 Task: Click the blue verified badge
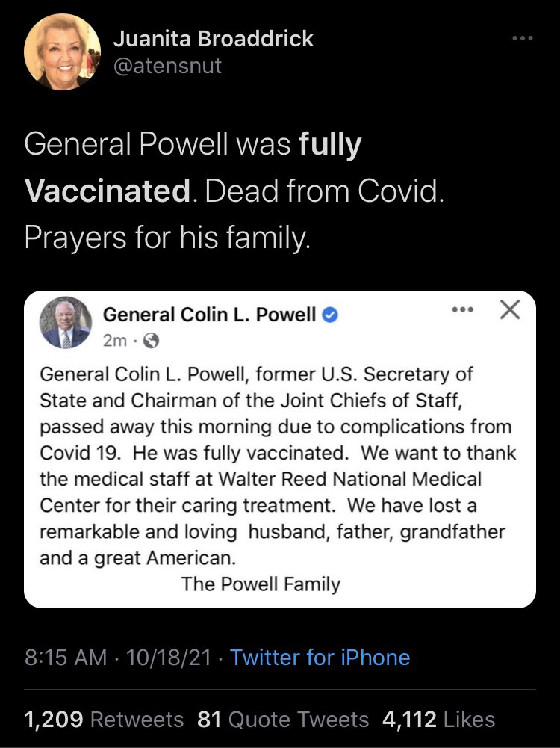[x=330, y=315]
